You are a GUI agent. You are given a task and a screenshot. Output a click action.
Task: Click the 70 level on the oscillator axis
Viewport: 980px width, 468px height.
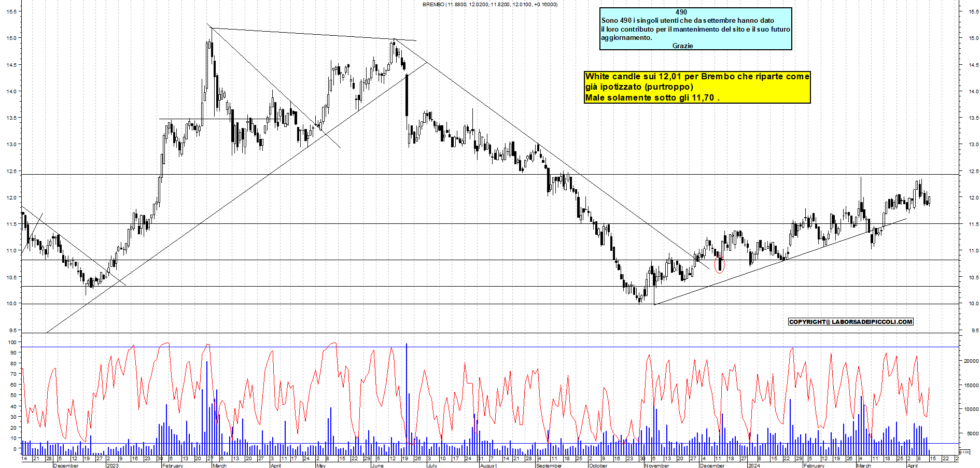(13, 374)
